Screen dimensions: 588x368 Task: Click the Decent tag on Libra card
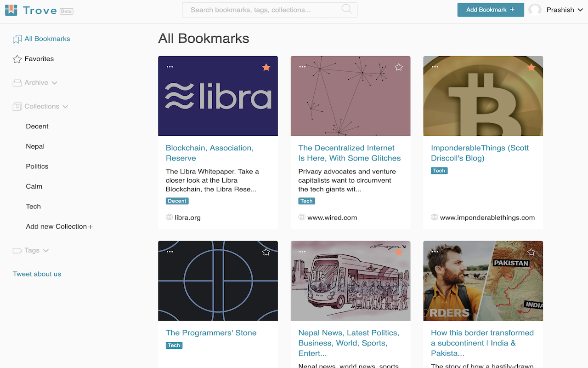click(177, 201)
